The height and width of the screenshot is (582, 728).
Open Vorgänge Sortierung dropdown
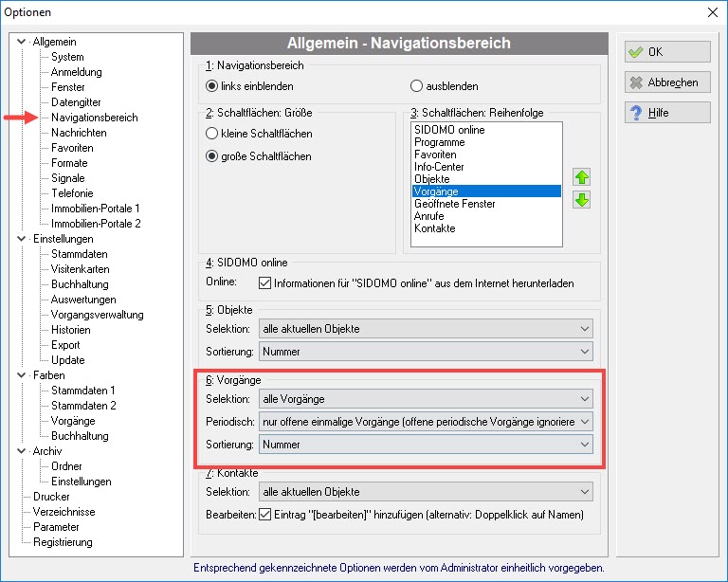pos(426,445)
